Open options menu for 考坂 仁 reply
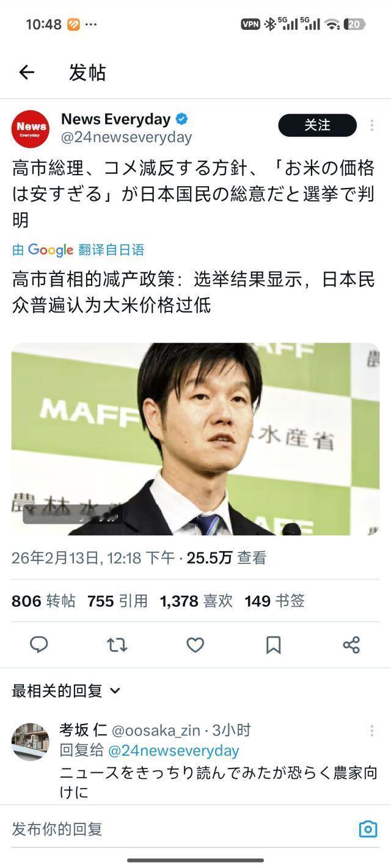Screen dimensions: 391x868 pyautogui.click(x=371, y=731)
